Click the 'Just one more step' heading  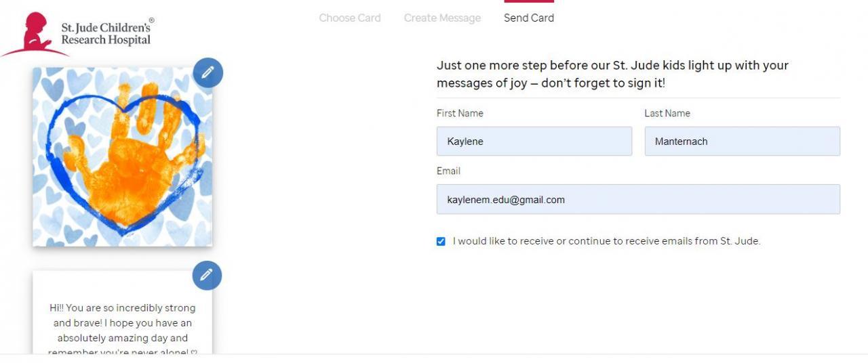tap(612, 74)
